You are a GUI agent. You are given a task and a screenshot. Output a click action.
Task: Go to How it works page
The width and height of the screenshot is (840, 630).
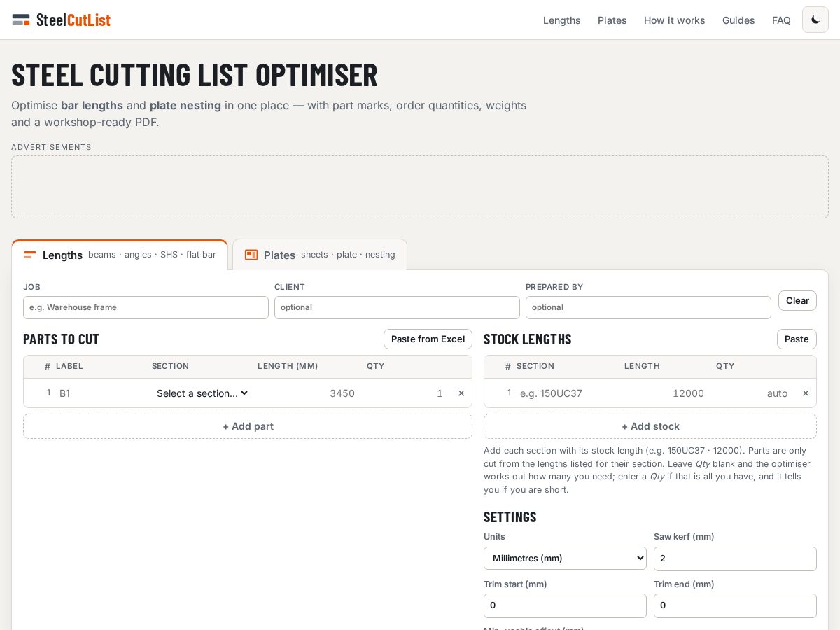point(675,20)
